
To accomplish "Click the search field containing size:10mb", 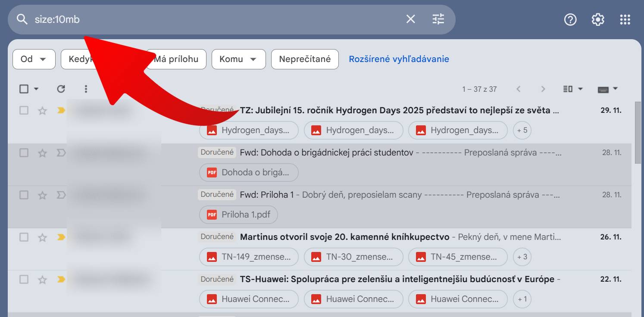I will coord(231,19).
